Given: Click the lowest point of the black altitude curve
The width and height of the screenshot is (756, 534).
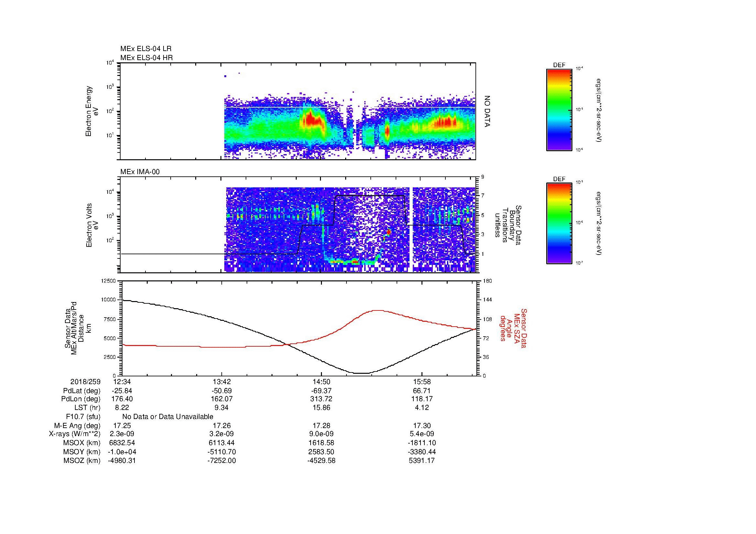Looking at the screenshot, I should pyautogui.click(x=362, y=373).
